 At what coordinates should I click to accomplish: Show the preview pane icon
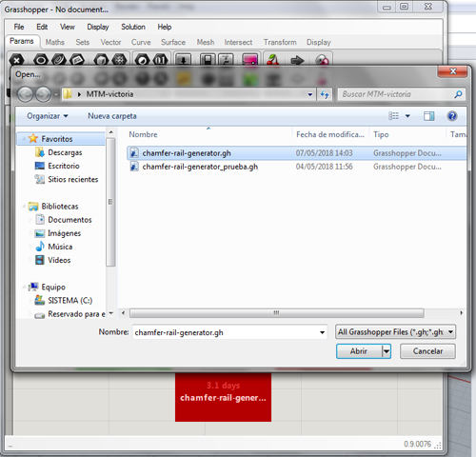pos(429,116)
